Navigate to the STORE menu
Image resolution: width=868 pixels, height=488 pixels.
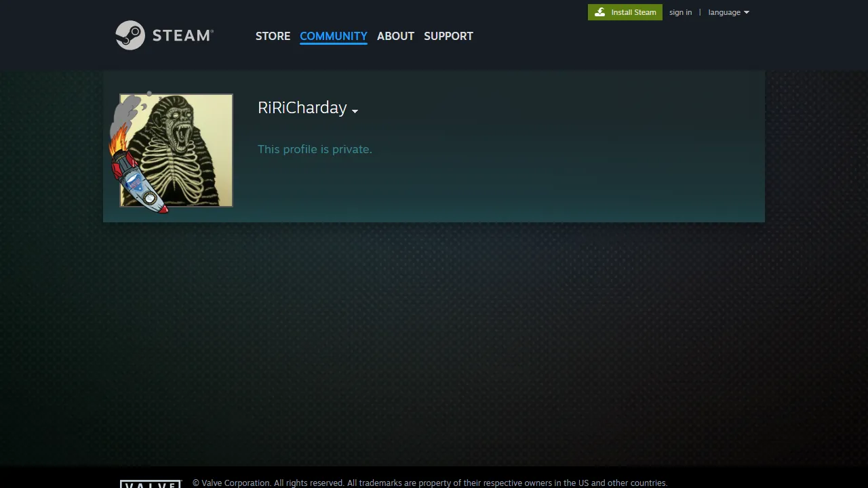pos(273,36)
